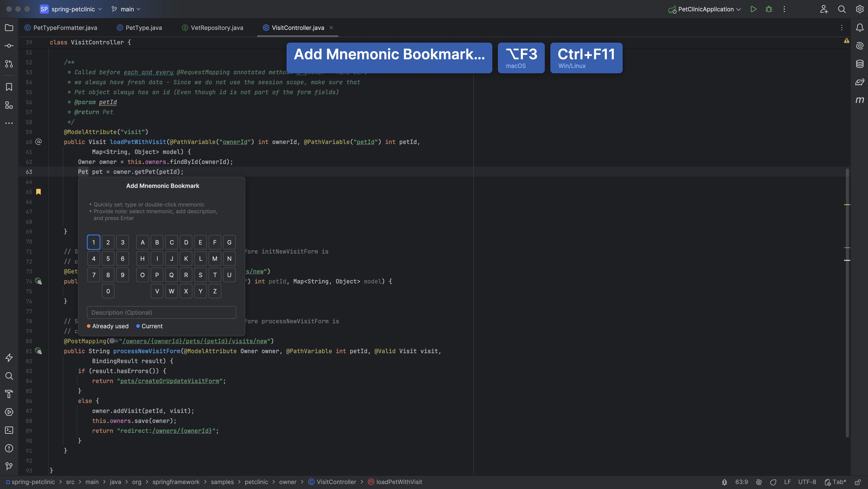868x489 pixels.
Task: Open the Commit tool window
Action: [x=9, y=46]
